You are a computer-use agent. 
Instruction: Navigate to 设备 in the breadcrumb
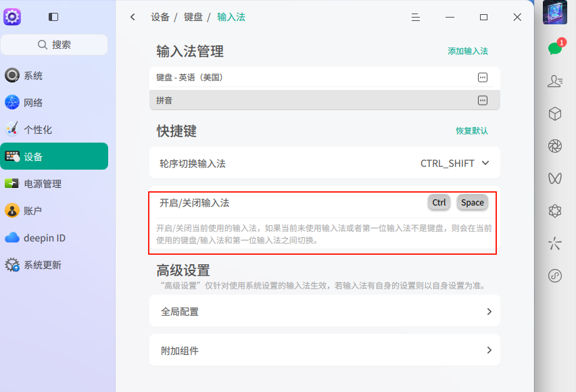point(160,17)
